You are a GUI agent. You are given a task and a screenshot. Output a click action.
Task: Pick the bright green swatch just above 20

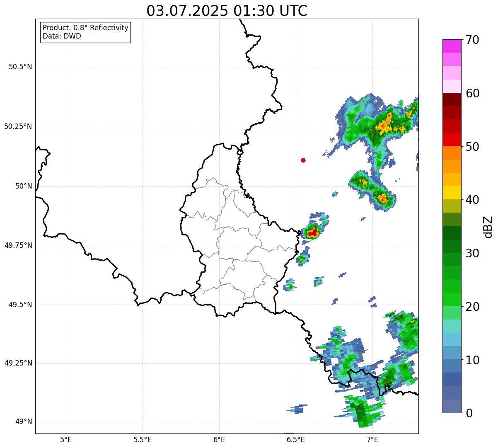click(x=452, y=300)
